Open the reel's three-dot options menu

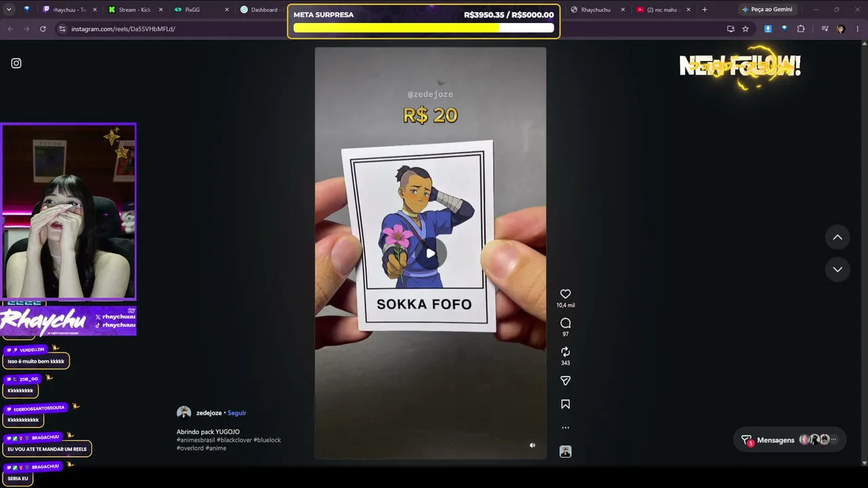coord(566,428)
